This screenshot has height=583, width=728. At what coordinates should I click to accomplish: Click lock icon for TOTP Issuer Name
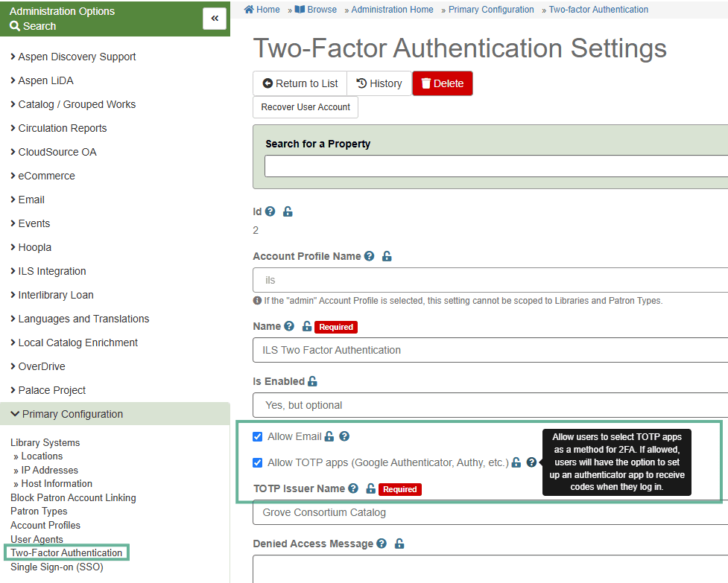click(x=370, y=488)
